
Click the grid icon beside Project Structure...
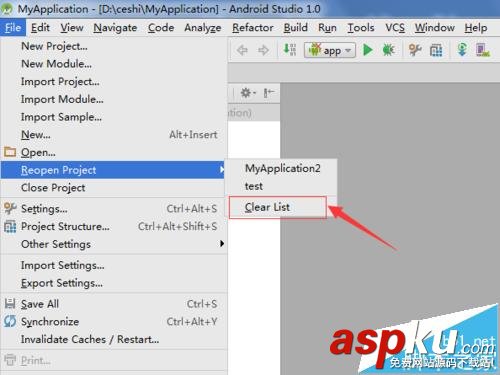pos(10,226)
